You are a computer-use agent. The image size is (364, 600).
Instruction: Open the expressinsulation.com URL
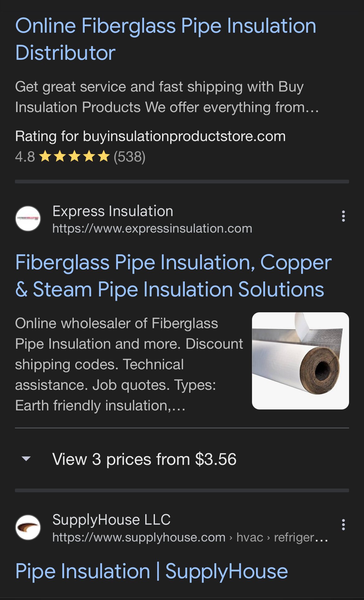(x=152, y=229)
